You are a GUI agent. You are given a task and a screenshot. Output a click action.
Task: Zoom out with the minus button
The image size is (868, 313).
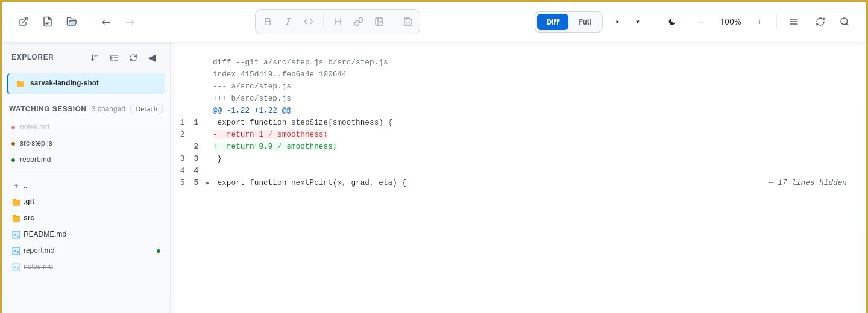pos(702,22)
